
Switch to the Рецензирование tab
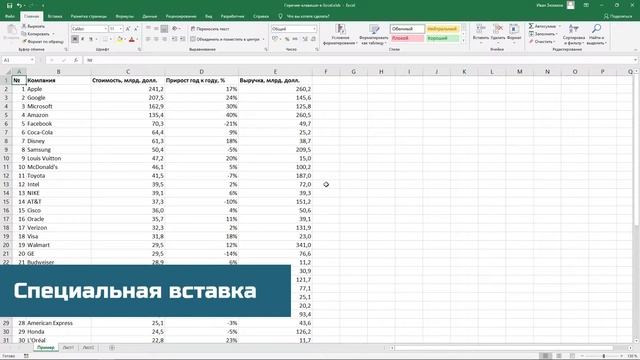pyautogui.click(x=181, y=16)
